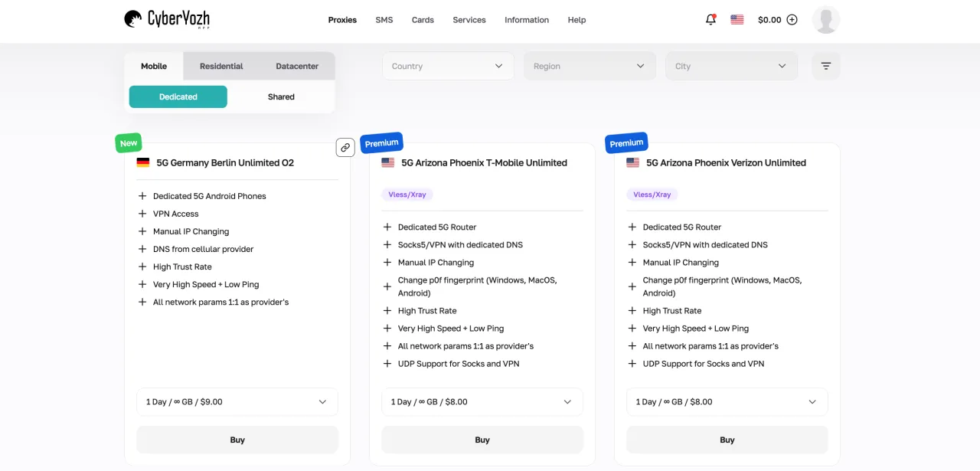Switch to the Datacenter tab
The image size is (980, 471).
(297, 66)
